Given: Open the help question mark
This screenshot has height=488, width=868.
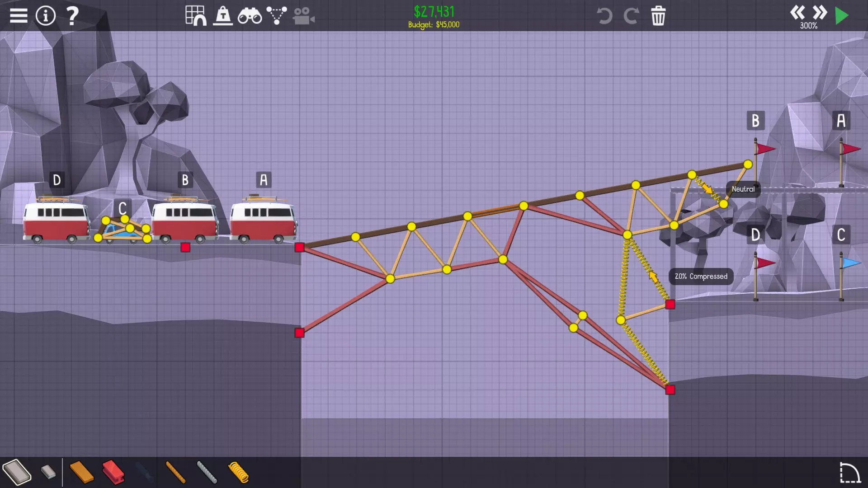Looking at the screenshot, I should (72, 16).
